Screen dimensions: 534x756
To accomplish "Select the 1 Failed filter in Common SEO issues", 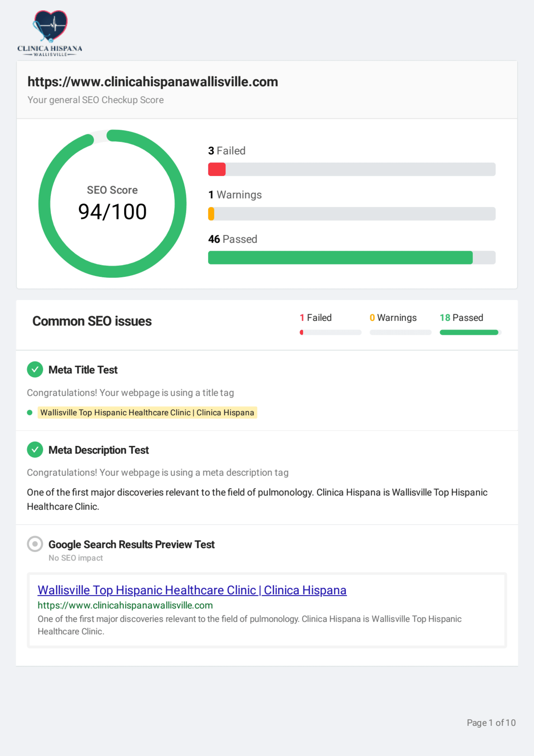I will pyautogui.click(x=316, y=318).
